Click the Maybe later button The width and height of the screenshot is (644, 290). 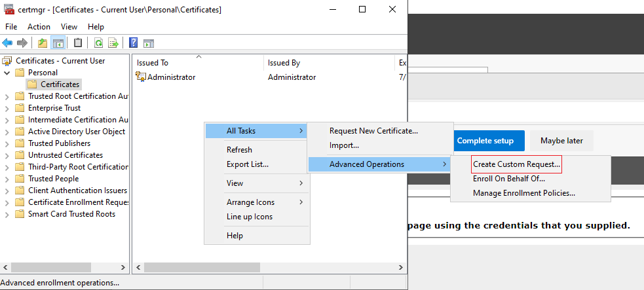point(561,141)
